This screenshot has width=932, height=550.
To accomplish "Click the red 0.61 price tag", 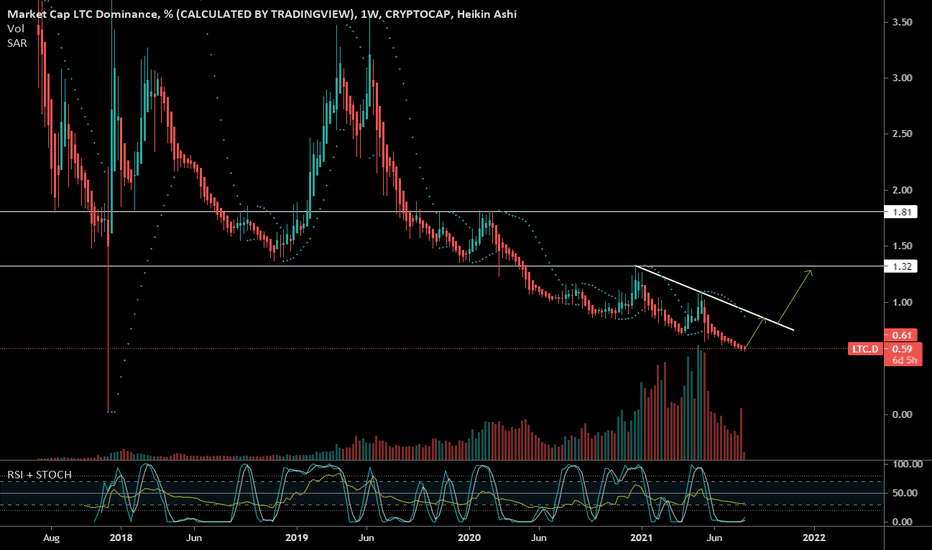I will coord(901,335).
